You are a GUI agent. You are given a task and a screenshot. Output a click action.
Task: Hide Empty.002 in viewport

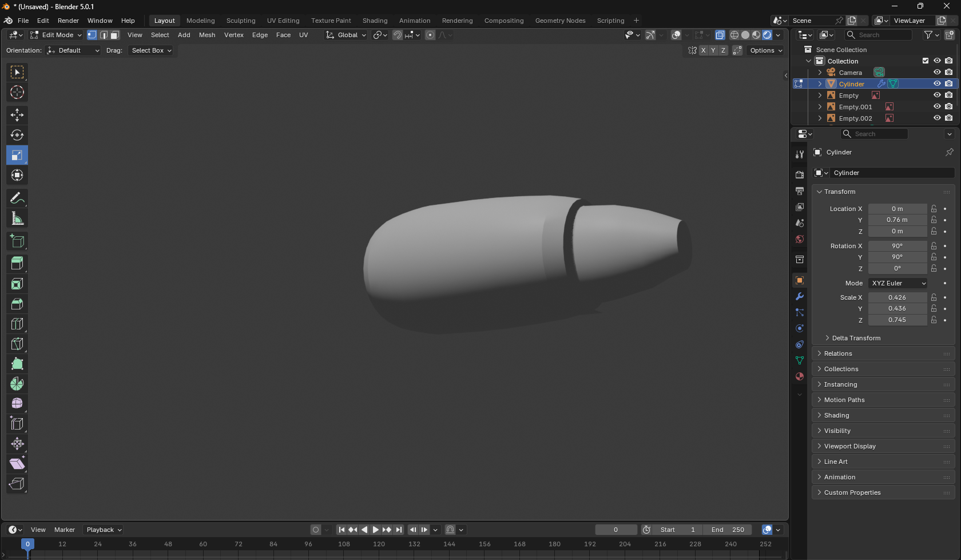937,118
